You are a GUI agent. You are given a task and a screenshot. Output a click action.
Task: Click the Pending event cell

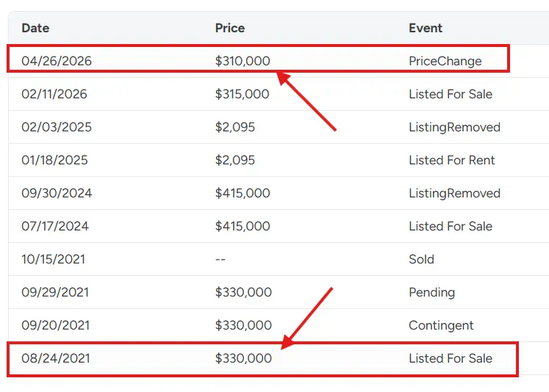(431, 293)
